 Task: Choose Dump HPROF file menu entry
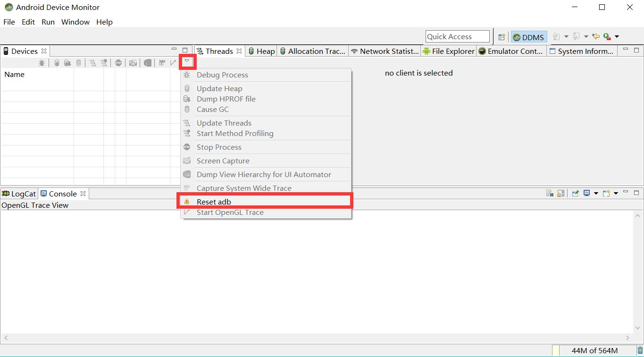click(x=266, y=99)
